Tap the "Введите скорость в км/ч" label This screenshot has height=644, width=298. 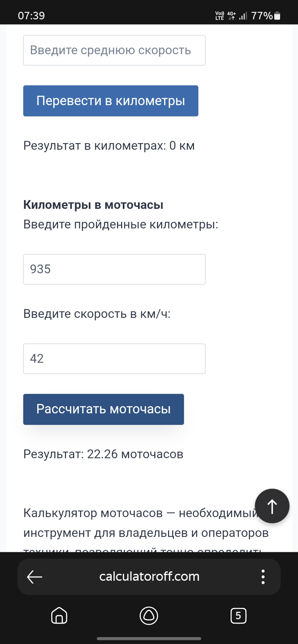coord(97,314)
